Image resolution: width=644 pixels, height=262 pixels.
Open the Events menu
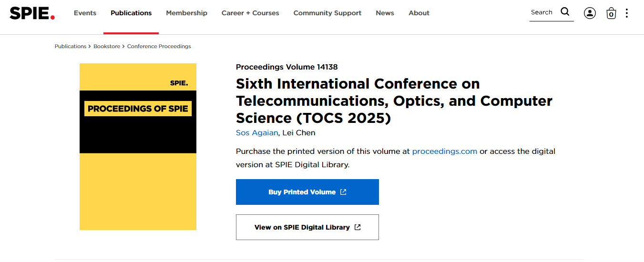pyautogui.click(x=85, y=13)
